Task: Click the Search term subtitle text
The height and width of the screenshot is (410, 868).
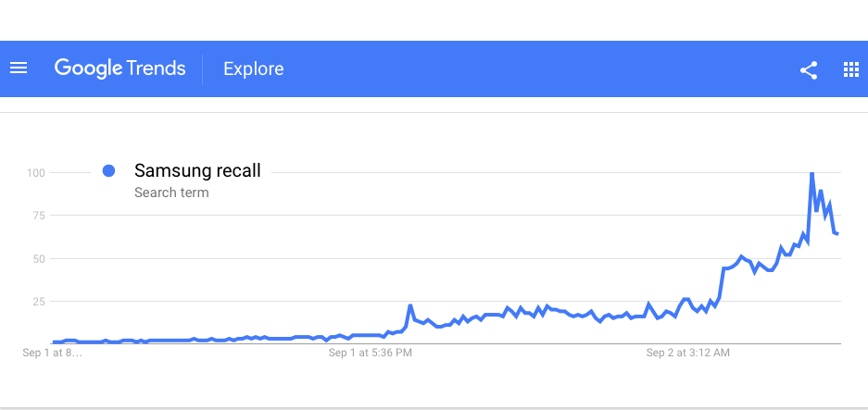Action: (171, 193)
